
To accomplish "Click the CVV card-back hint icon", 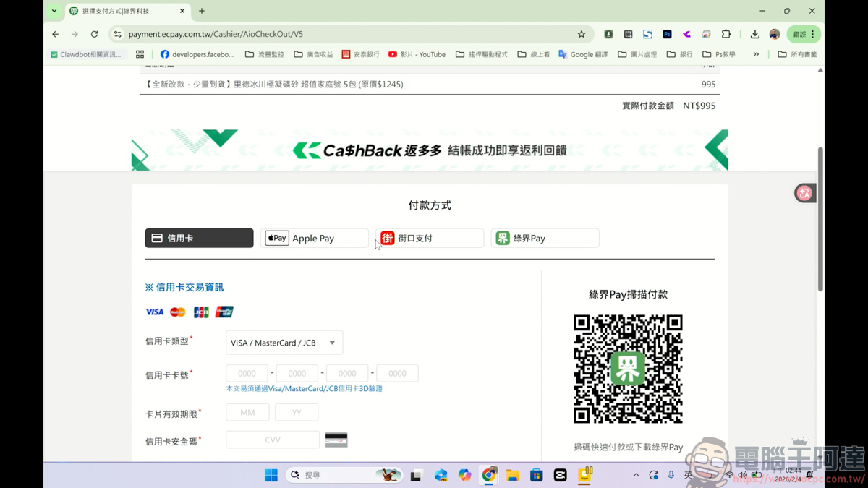I will [336, 440].
